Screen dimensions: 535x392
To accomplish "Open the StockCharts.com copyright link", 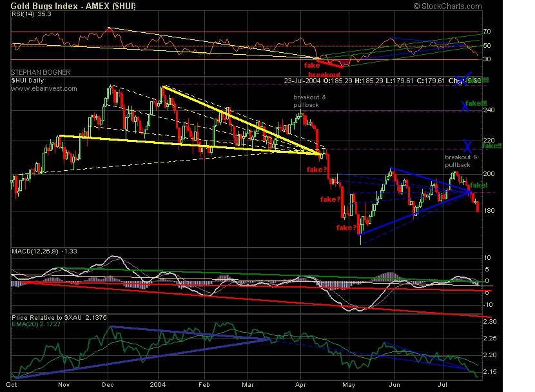I will click(x=447, y=6).
